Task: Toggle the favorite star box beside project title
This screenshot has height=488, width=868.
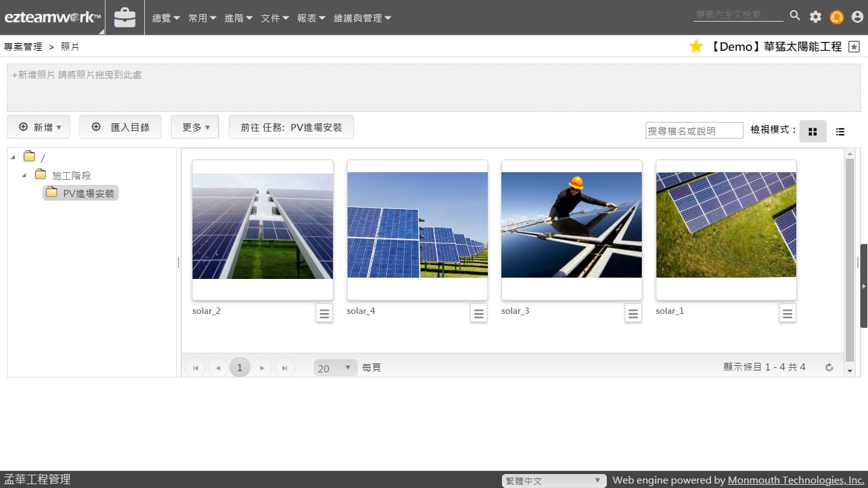Action: coord(854,46)
